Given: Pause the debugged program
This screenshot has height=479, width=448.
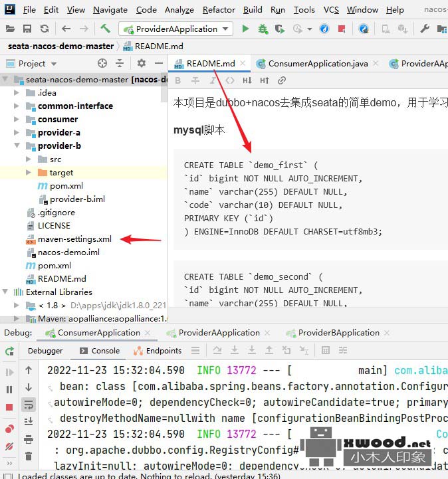Looking at the screenshot, I should (x=9, y=389).
